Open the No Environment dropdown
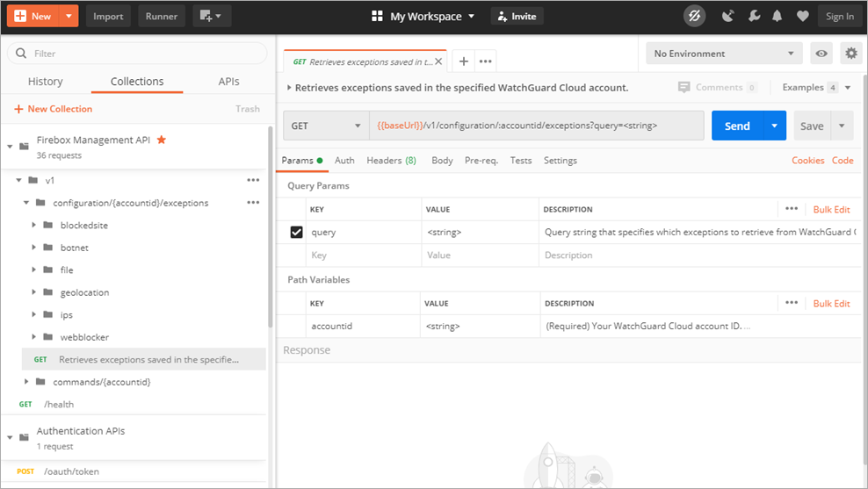The image size is (868, 489). 724,54
